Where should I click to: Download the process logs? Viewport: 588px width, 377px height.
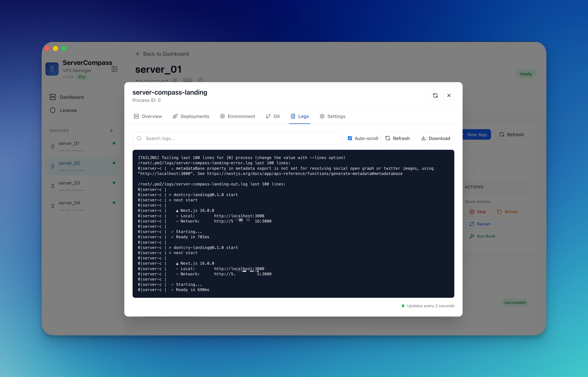(x=435, y=138)
